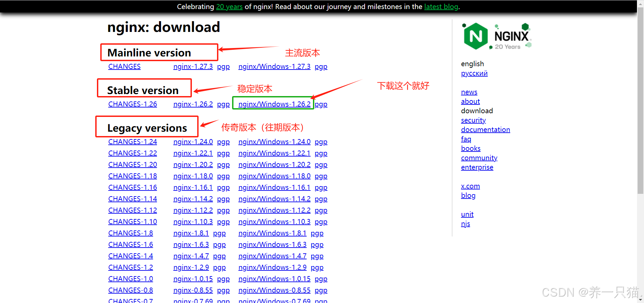Download nginx-1.14.2 source
Screen dimensions: 644x303
click(193, 199)
